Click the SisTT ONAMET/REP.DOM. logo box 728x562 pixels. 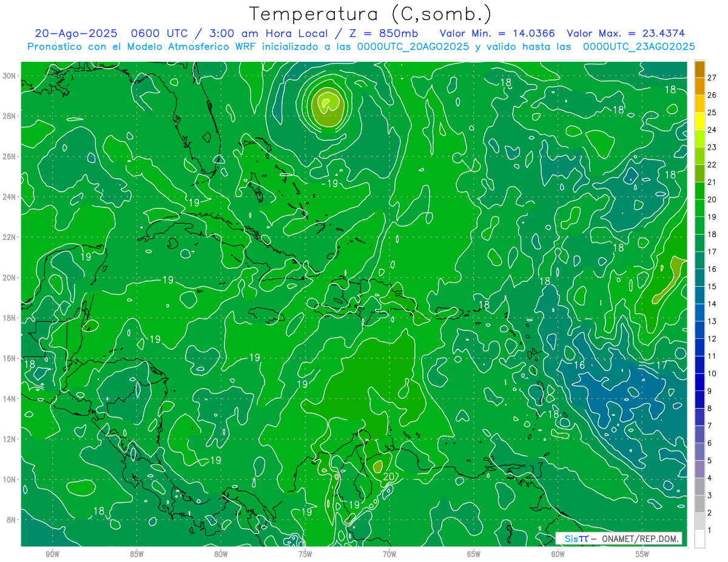click(618, 538)
